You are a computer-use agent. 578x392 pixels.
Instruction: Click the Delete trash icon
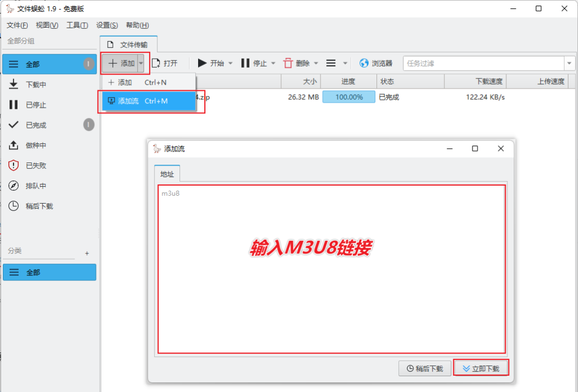click(288, 63)
